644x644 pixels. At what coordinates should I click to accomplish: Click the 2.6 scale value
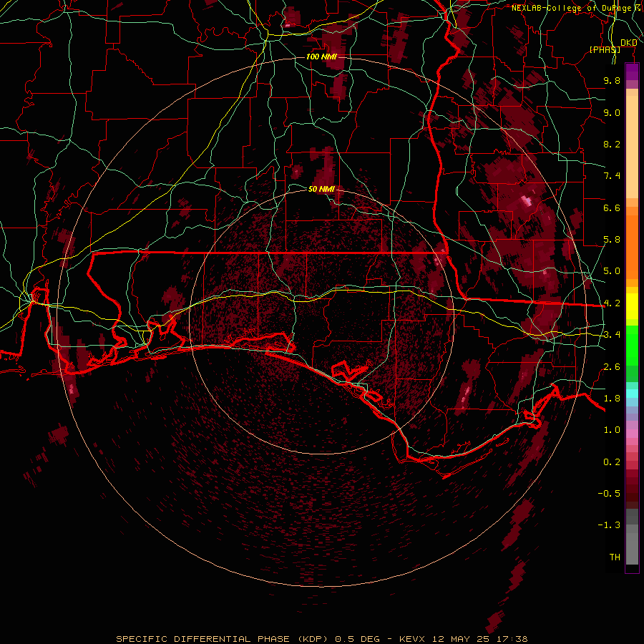click(612, 367)
